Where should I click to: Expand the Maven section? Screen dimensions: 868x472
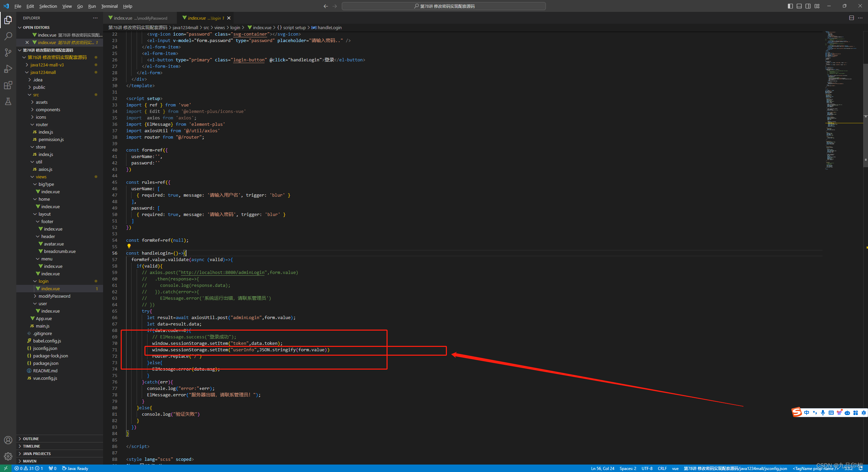pos(60,461)
